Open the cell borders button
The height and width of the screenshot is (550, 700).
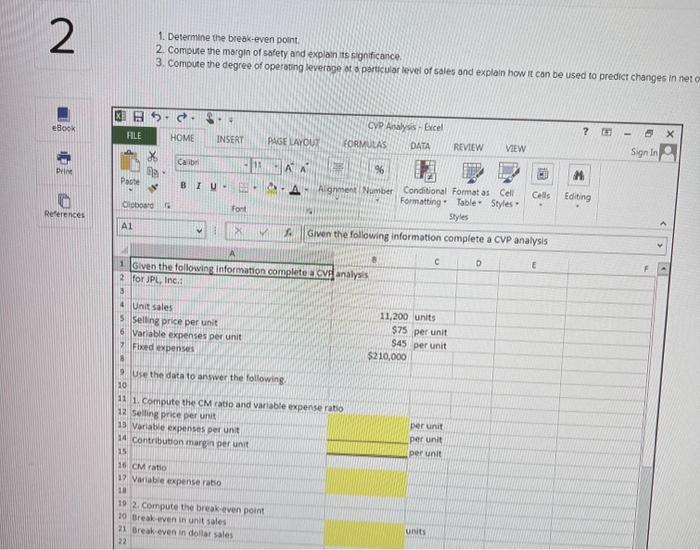(x=243, y=188)
